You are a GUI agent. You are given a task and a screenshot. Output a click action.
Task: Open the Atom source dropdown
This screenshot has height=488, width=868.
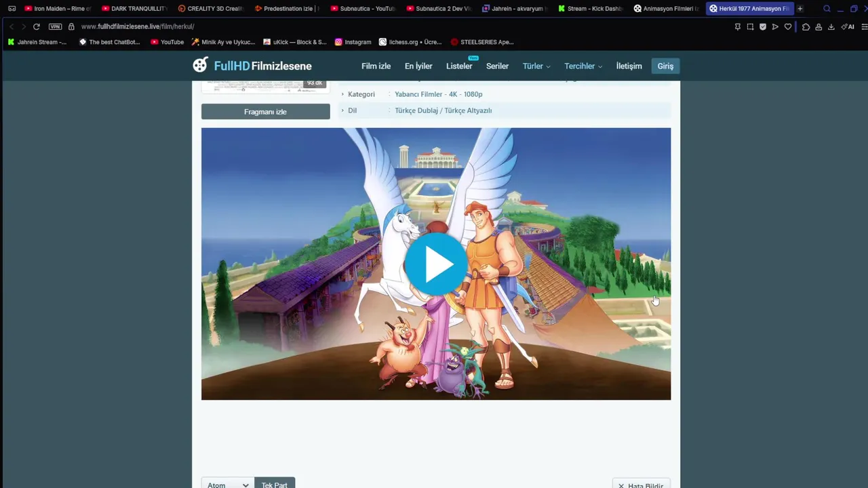pos(228,484)
